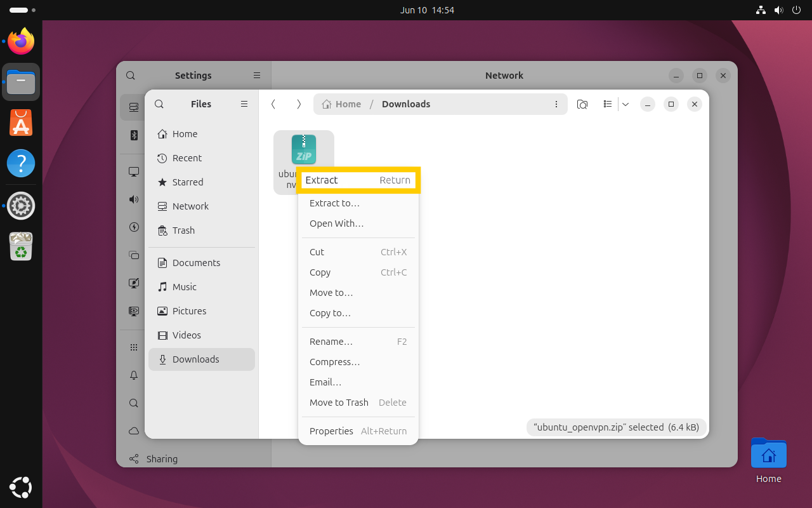Open Network in the Files sidebar
The width and height of the screenshot is (812, 508).
point(202,206)
